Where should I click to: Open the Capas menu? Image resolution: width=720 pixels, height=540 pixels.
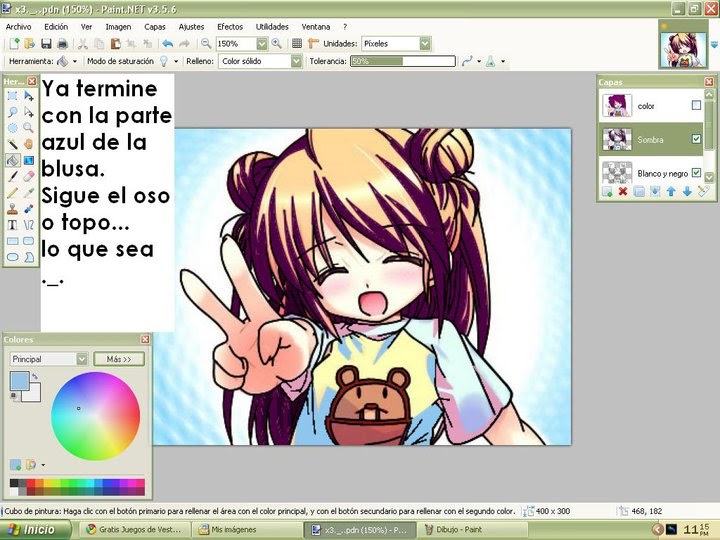point(155,27)
